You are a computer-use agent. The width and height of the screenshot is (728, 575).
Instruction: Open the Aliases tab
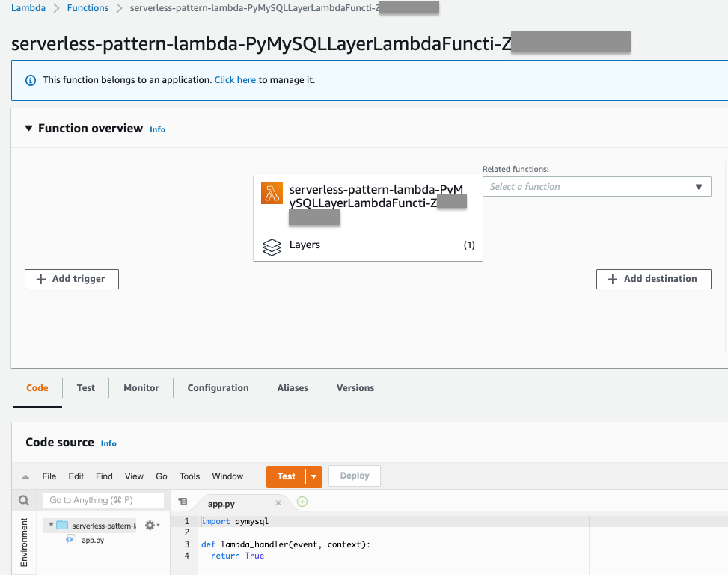293,388
